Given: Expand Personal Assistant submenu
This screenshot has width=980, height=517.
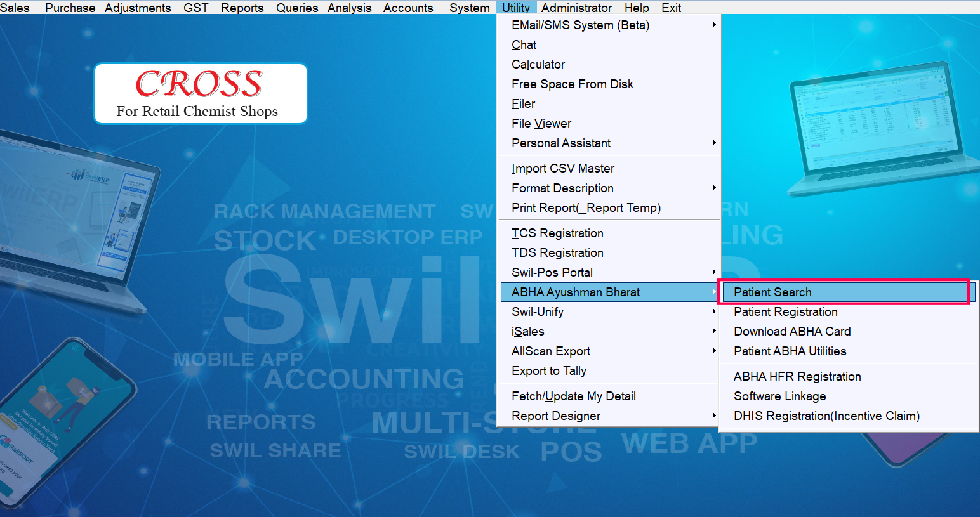Looking at the screenshot, I should pos(609,143).
